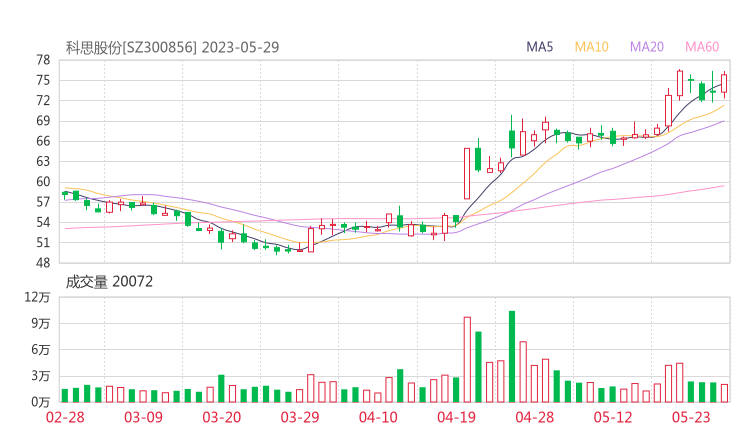The height and width of the screenshot is (440, 740).
Task: Click the 04-28 date axis label
Action: click(x=535, y=417)
